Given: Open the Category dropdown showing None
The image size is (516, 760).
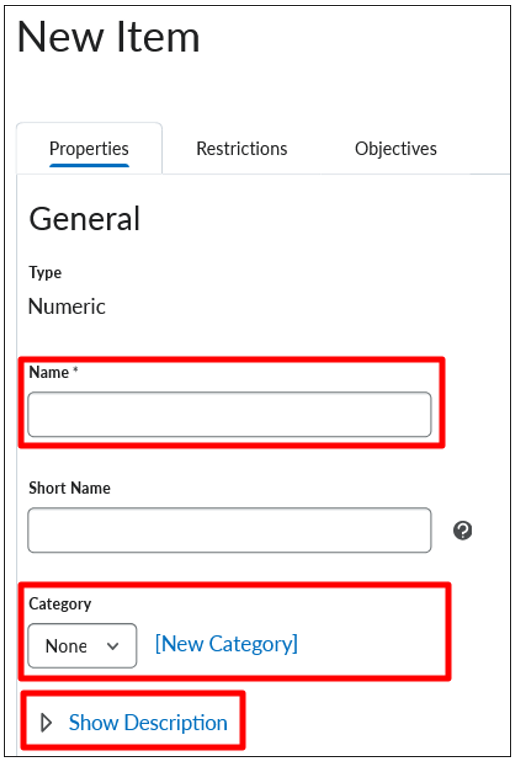Looking at the screenshot, I should point(82,646).
